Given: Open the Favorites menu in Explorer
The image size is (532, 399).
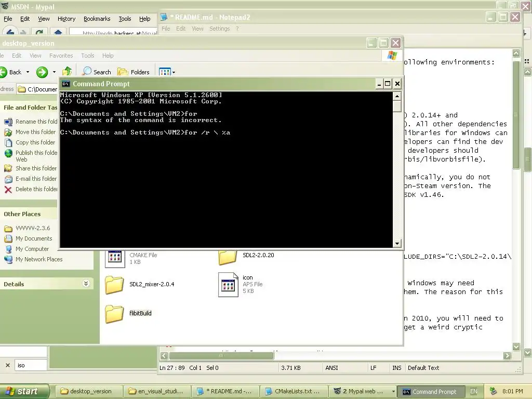Looking at the screenshot, I should click(61, 56).
